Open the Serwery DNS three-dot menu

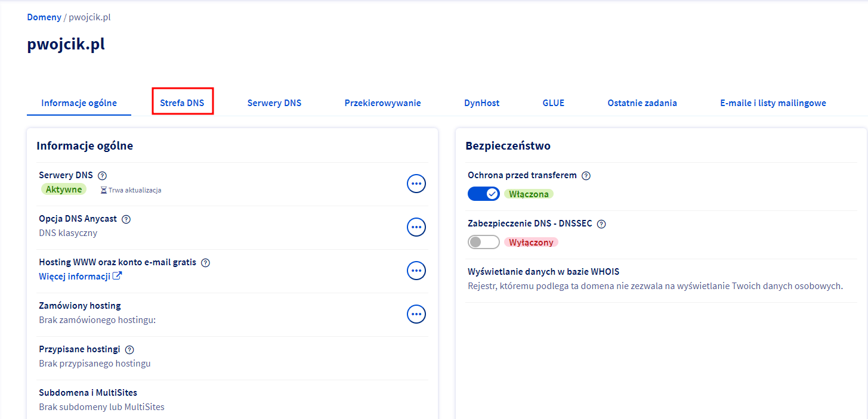pyautogui.click(x=416, y=184)
